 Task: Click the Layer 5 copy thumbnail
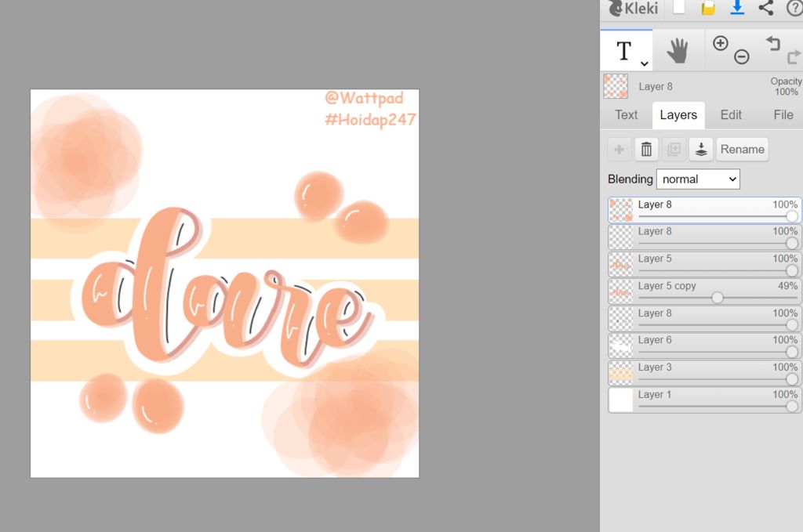pos(621,291)
